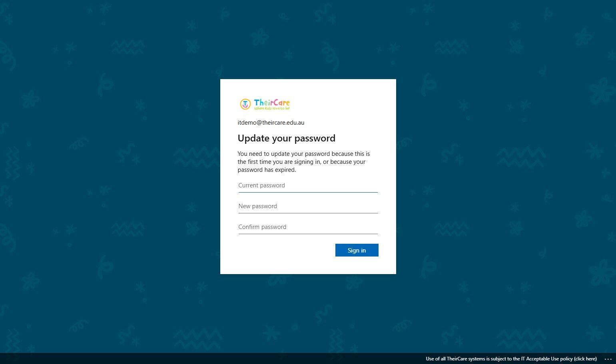Click the dark teal patterned page background
This screenshot has height=364, width=616.
[108, 180]
